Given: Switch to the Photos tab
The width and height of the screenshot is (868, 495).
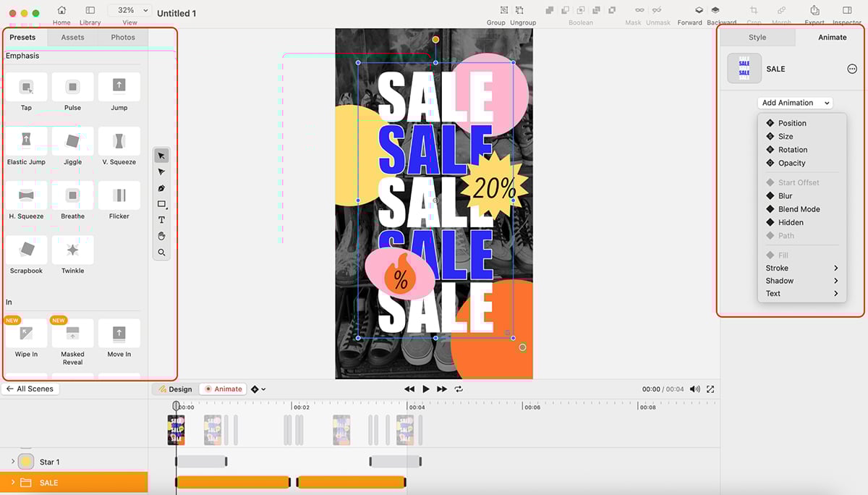Looking at the screenshot, I should pos(122,37).
